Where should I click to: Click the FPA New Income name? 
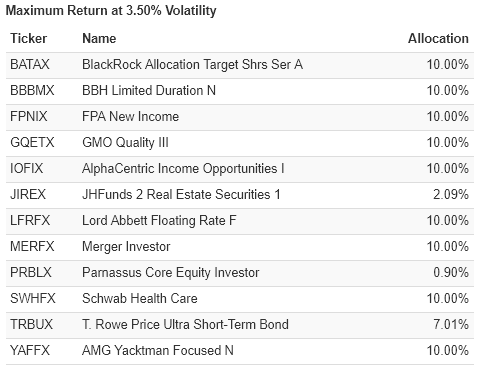point(130,116)
